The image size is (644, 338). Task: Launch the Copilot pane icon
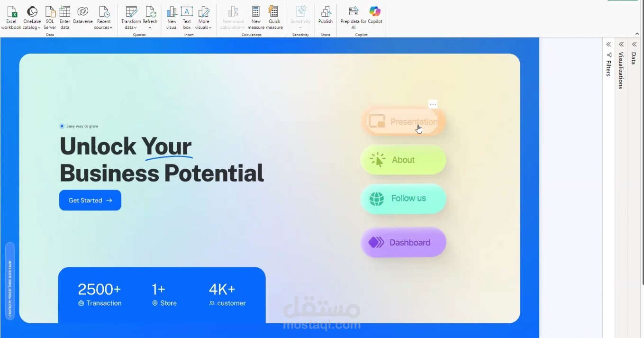(375, 15)
